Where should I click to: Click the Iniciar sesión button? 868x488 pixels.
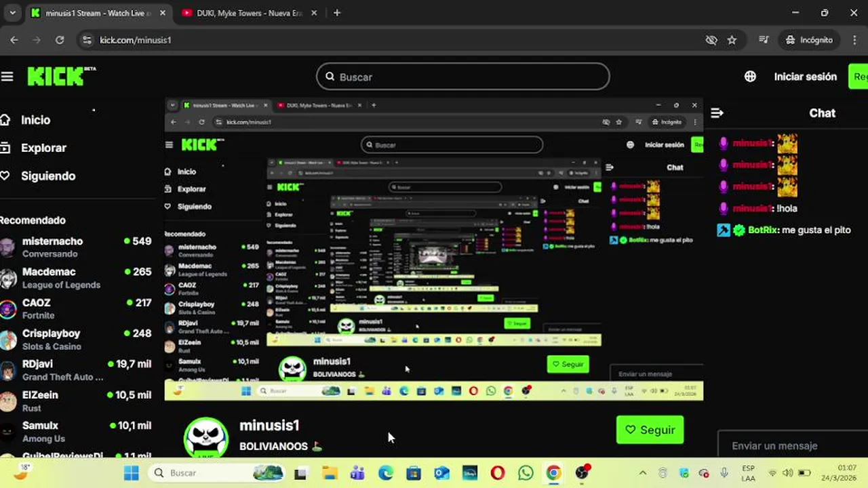(806, 77)
